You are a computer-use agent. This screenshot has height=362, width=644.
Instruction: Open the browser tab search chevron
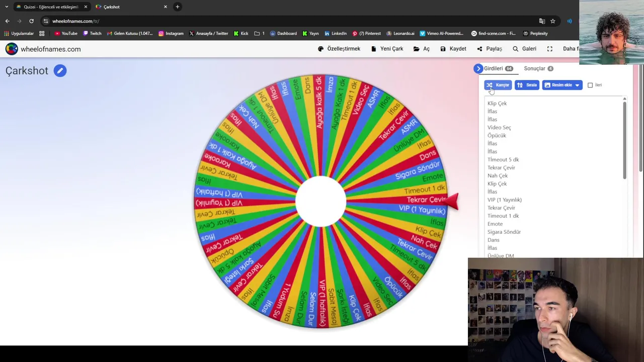point(6,7)
